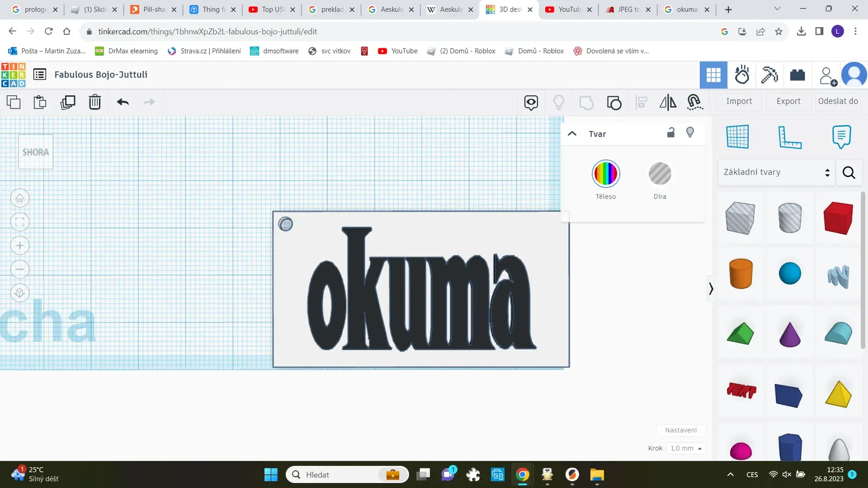Screen dimensions: 868x488
Task: Open the Krok snap grid dropdown
Action: 686,448
